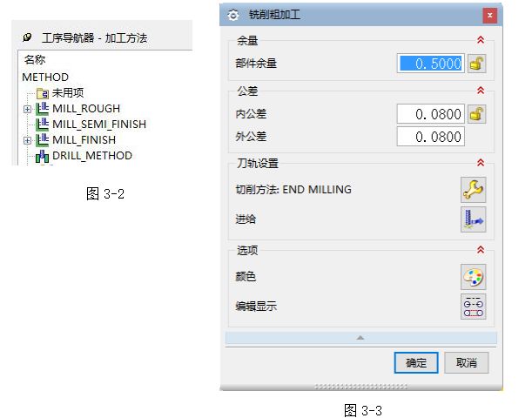The image size is (532, 418).
Task: Click the 取消 button
Action: [467, 362]
